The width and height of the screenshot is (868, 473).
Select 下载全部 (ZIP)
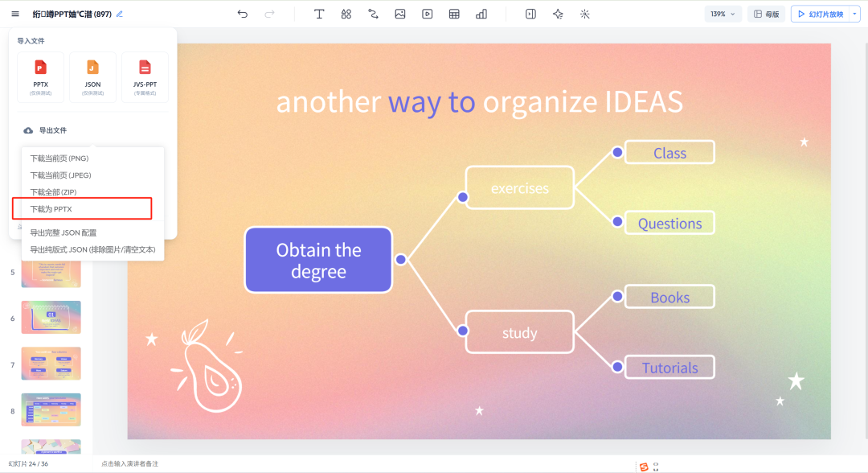pyautogui.click(x=53, y=192)
